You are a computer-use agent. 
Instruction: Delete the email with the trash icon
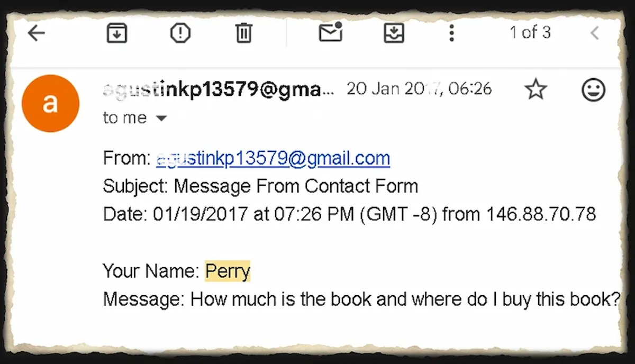[243, 34]
